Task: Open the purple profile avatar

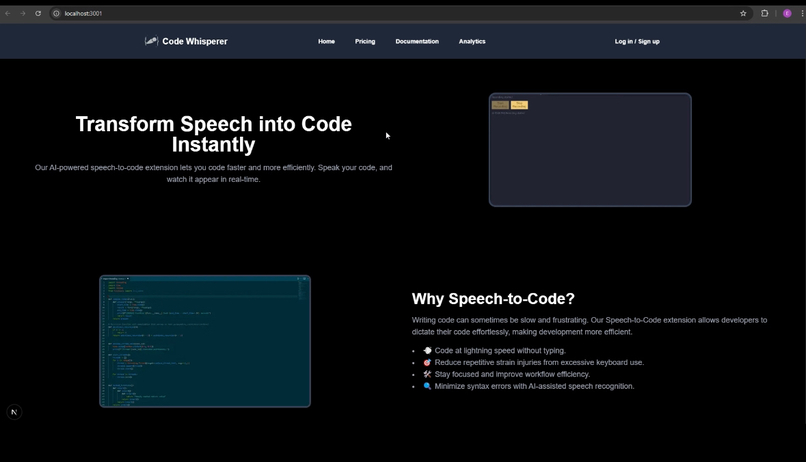Action: (x=787, y=13)
